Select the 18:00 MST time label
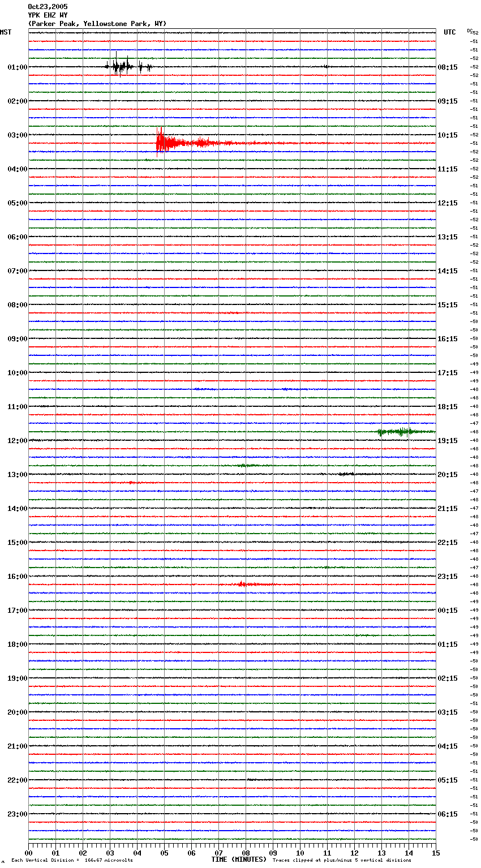Screen dimensions: 481x868 point(18,644)
